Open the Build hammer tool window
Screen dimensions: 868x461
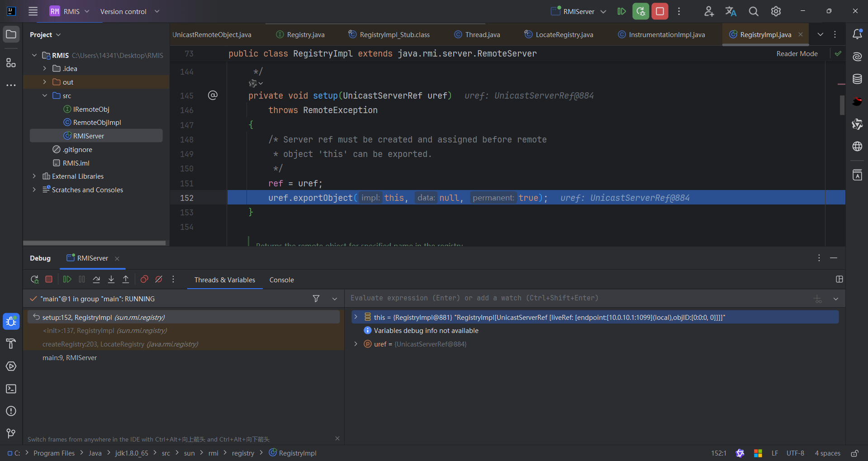point(11,343)
